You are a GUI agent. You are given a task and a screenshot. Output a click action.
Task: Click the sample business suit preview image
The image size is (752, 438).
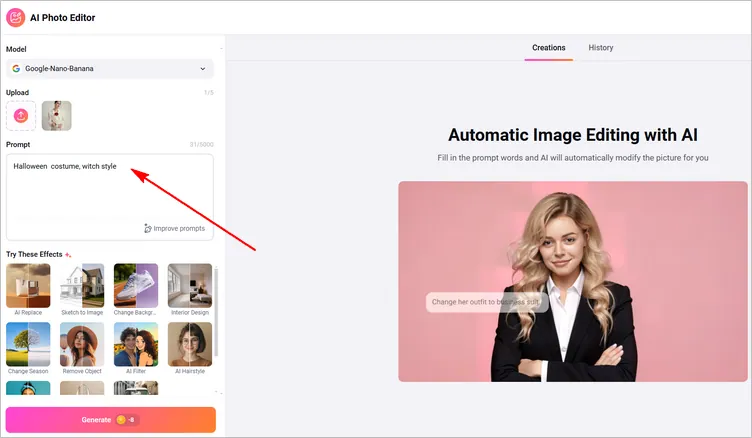tap(572, 281)
